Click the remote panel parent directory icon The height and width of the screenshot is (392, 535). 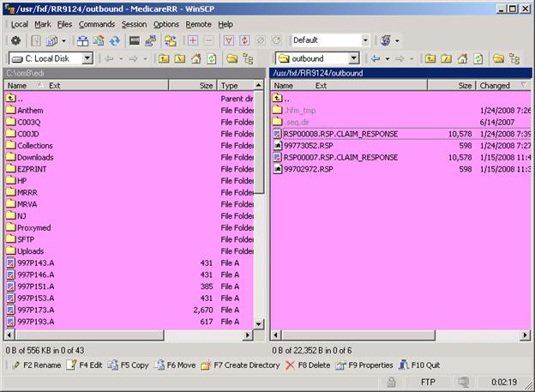[x=430, y=58]
